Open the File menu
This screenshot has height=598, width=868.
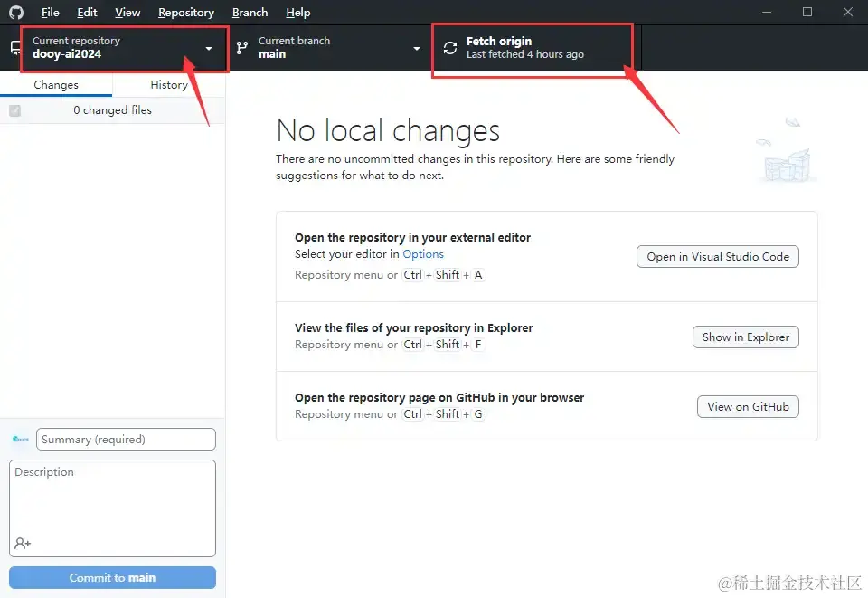[50, 12]
